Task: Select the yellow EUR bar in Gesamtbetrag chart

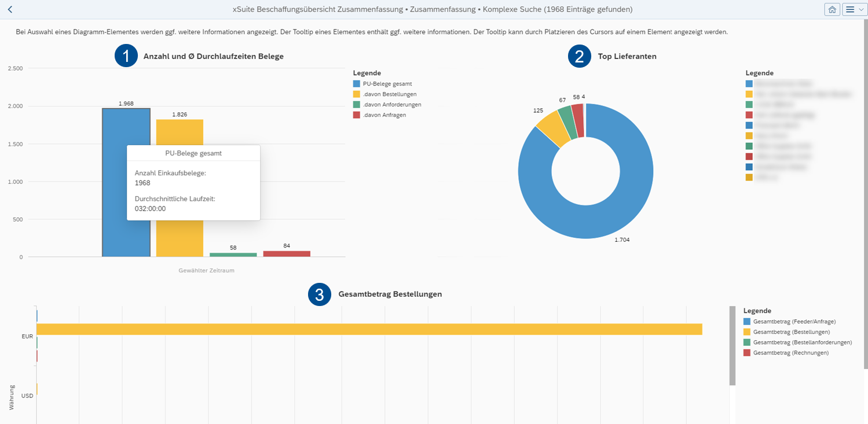Action: point(347,330)
